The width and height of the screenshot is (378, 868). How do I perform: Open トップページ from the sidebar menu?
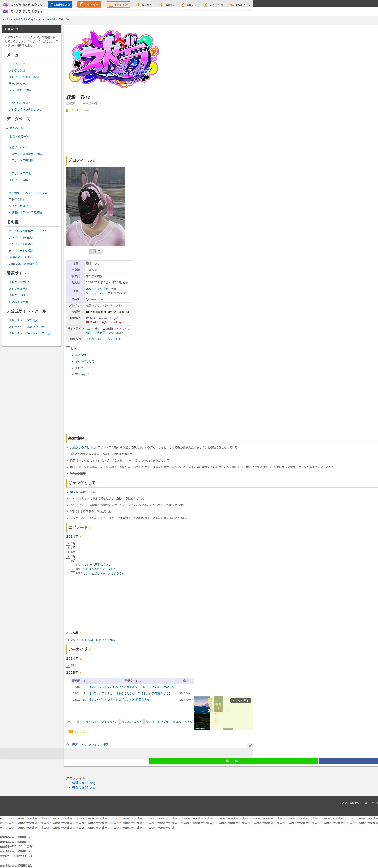pos(17,64)
